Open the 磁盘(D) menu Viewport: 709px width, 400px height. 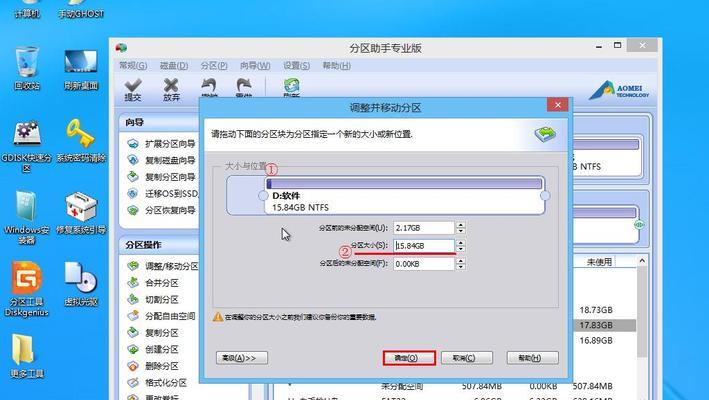point(174,66)
